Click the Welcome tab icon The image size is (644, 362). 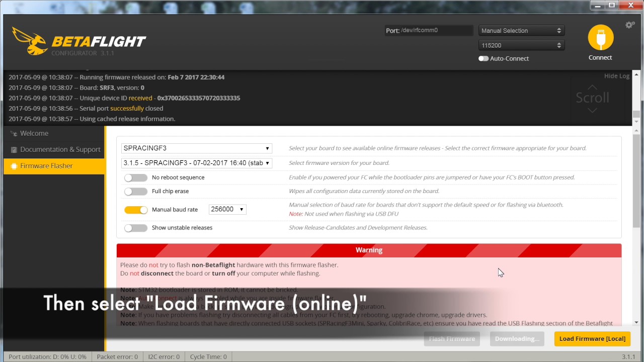pyautogui.click(x=14, y=134)
